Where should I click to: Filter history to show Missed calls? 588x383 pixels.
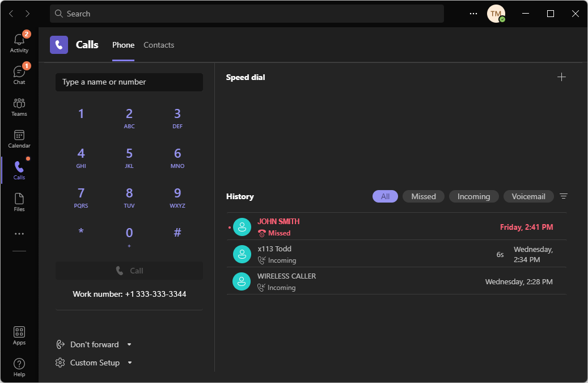pyautogui.click(x=423, y=196)
